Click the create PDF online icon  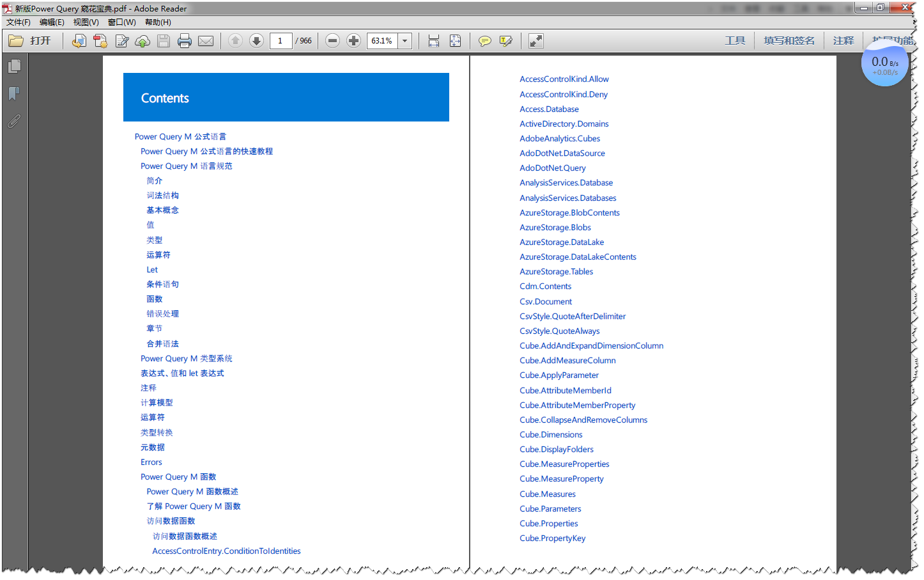click(x=79, y=41)
